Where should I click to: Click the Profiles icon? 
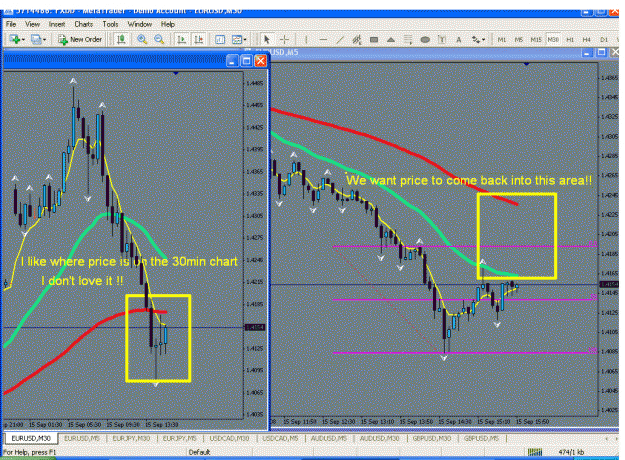(36, 39)
